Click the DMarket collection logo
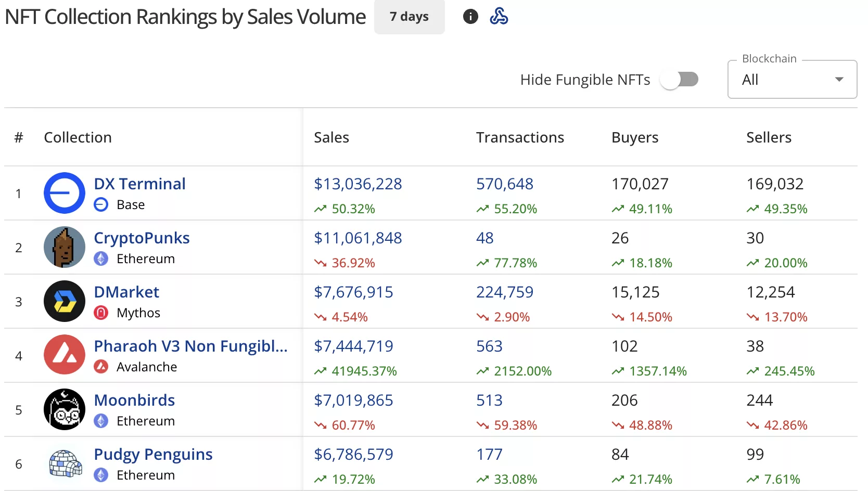 (x=65, y=301)
